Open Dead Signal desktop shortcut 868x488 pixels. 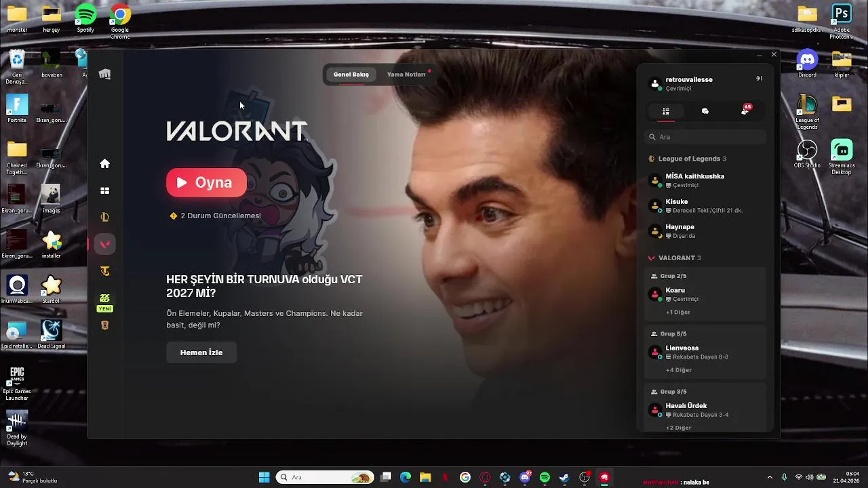pos(52,334)
